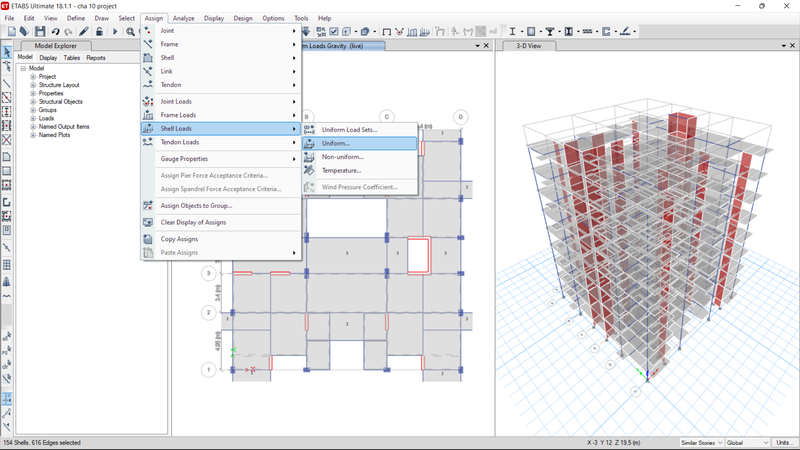Image resolution: width=800 pixels, height=450 pixels.
Task: Open the 3-D View panel dropdown arrow
Action: [x=784, y=46]
